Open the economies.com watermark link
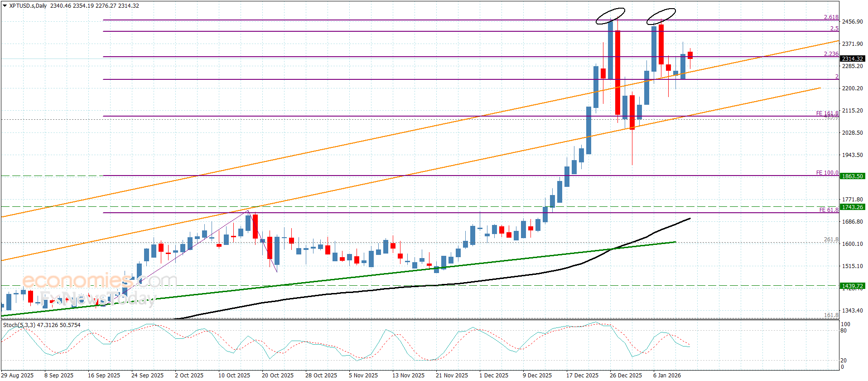This screenshot has width=868, height=381. coord(99,281)
